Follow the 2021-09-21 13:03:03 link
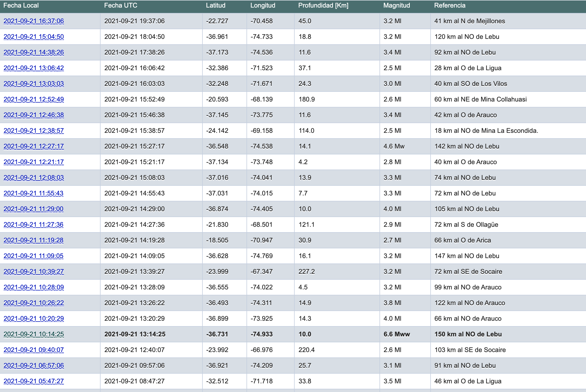The image size is (586, 392). click(34, 84)
